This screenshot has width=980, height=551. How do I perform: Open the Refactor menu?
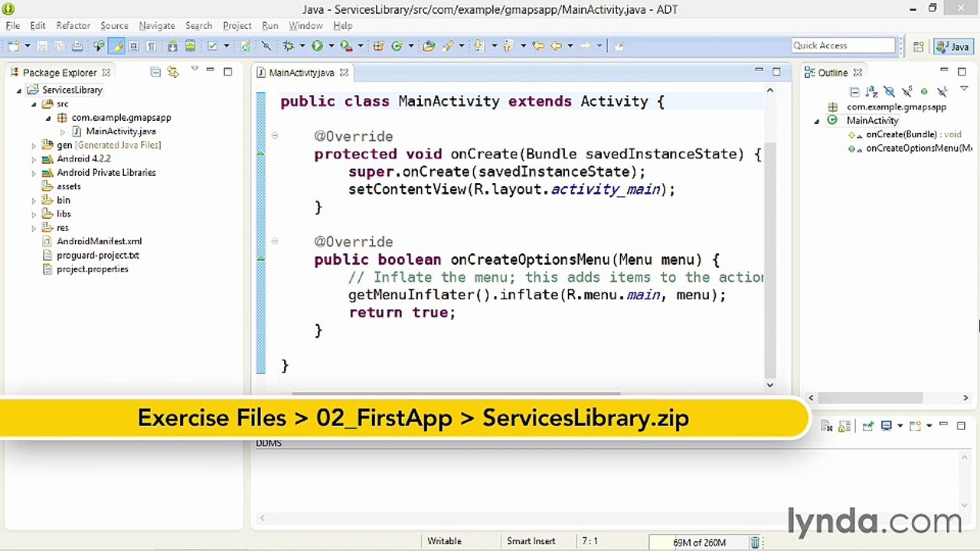coord(73,25)
